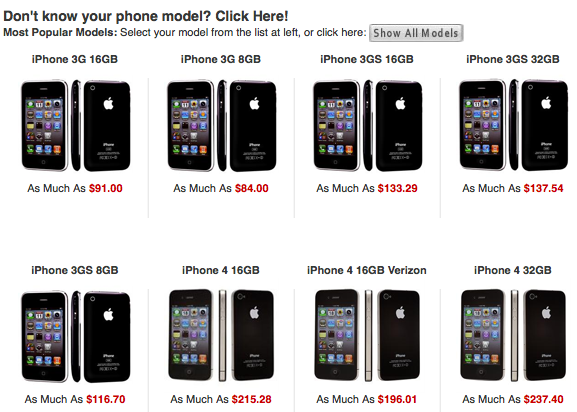Click the $91.00 price offer
Screen dimensions: 577x412
click(x=106, y=188)
